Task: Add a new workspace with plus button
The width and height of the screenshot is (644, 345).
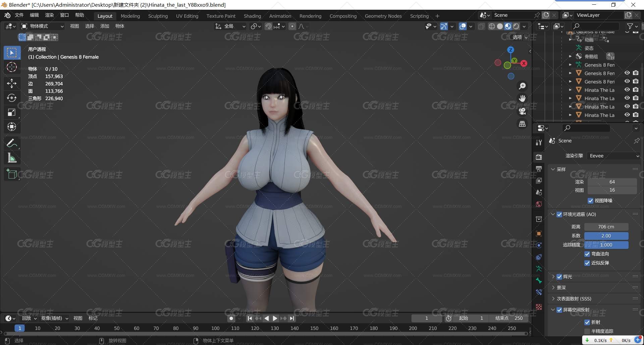Action: click(437, 16)
